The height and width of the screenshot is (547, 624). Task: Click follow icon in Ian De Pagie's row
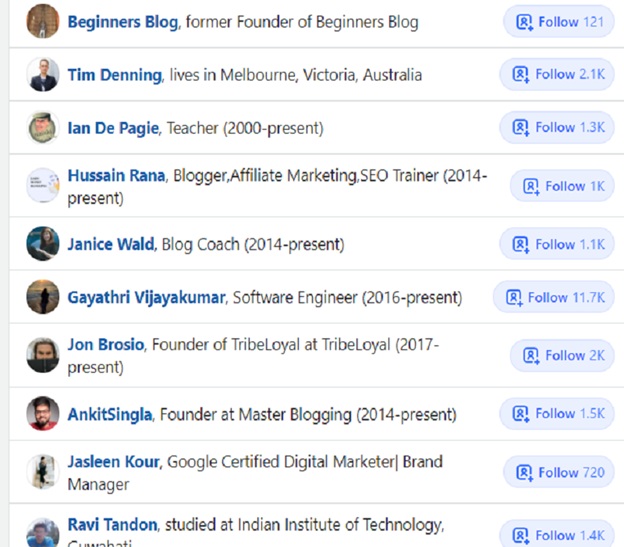(521, 128)
